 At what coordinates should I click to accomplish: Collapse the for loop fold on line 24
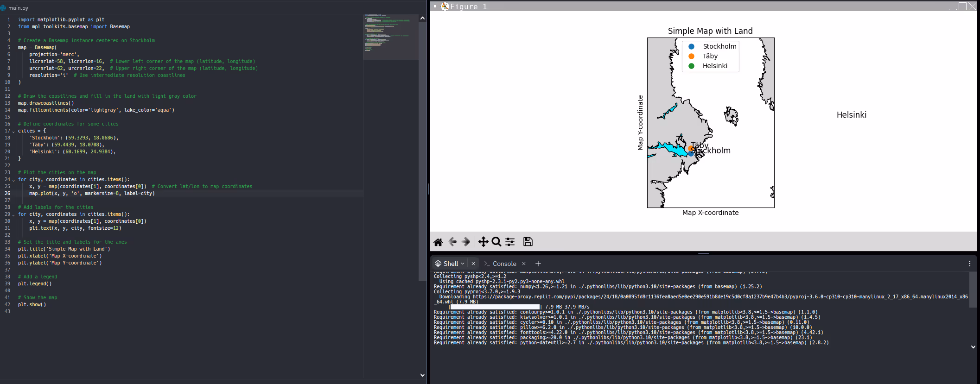click(x=13, y=180)
